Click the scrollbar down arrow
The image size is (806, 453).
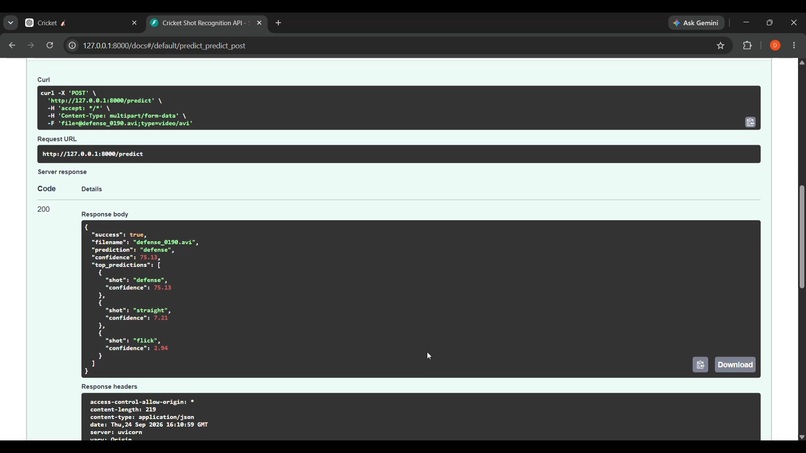801,437
